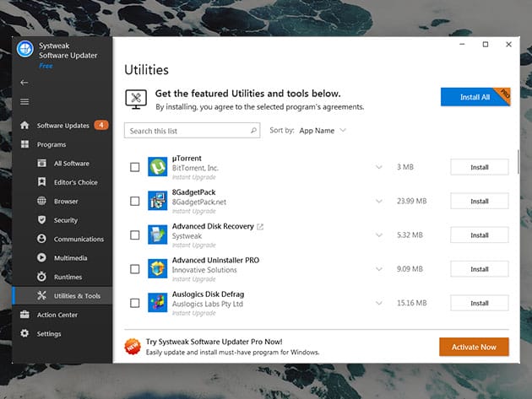Select Editor's Choice category
Screen dimensions: 532x399
[62, 182]
